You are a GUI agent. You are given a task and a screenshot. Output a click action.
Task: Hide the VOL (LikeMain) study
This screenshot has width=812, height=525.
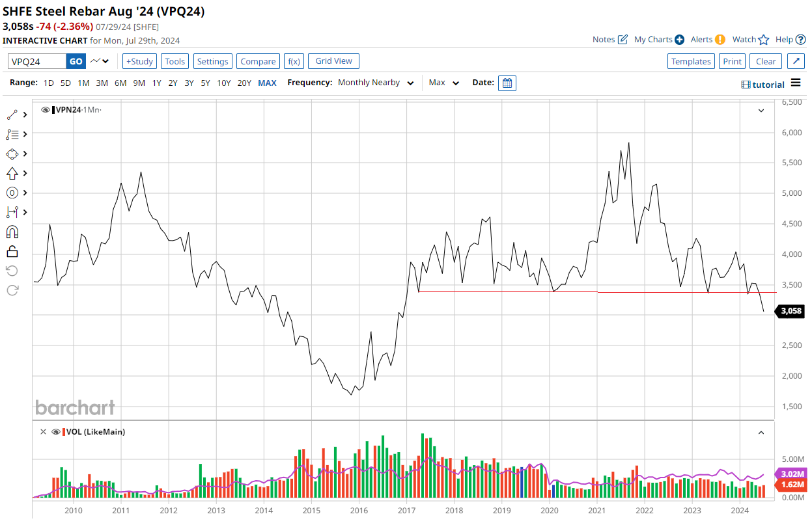56,432
